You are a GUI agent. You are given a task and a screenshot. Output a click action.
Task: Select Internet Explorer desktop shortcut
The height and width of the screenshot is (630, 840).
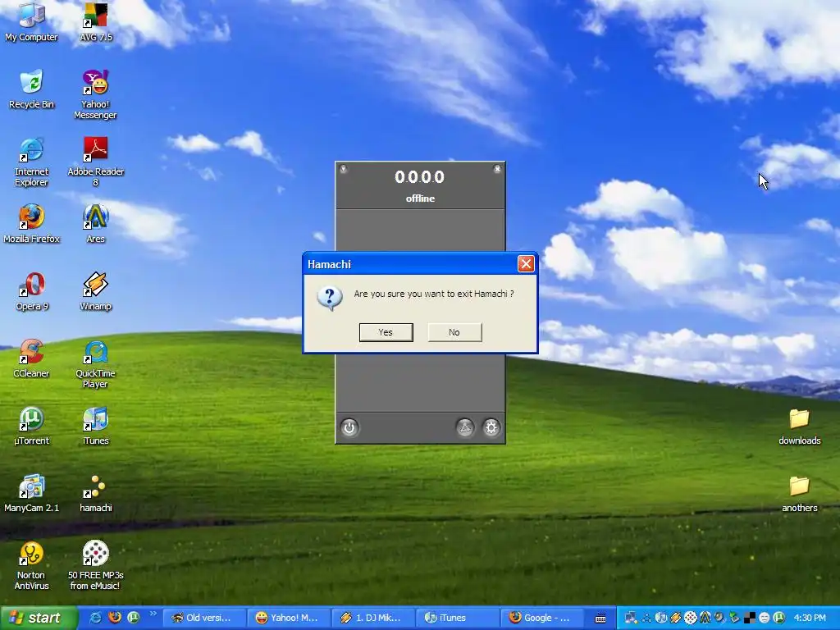[x=32, y=162]
